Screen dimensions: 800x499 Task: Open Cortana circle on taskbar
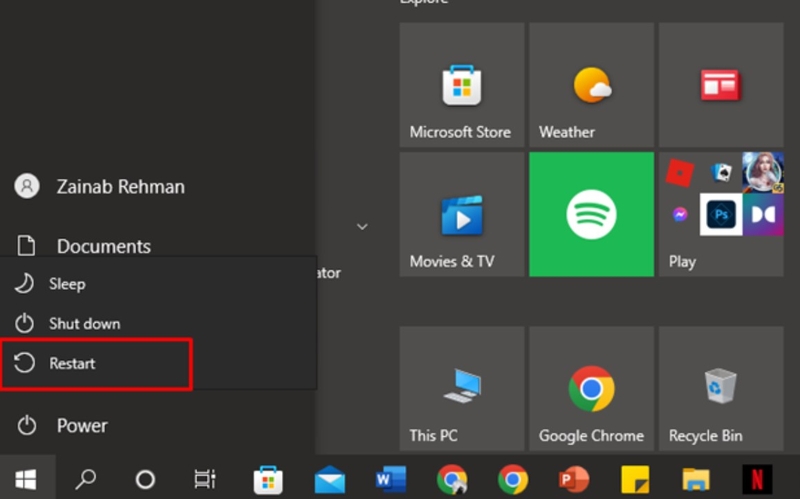click(x=145, y=479)
